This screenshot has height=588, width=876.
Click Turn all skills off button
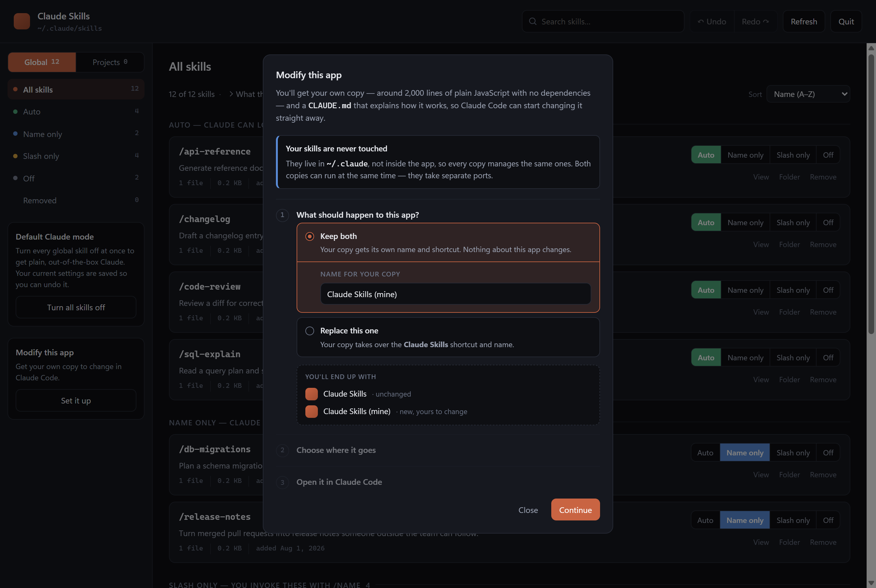pyautogui.click(x=76, y=307)
